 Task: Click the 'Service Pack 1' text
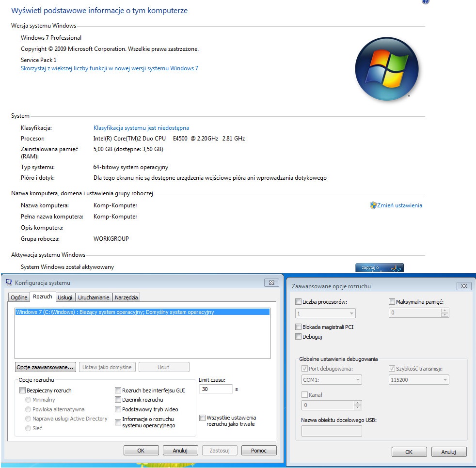39,60
